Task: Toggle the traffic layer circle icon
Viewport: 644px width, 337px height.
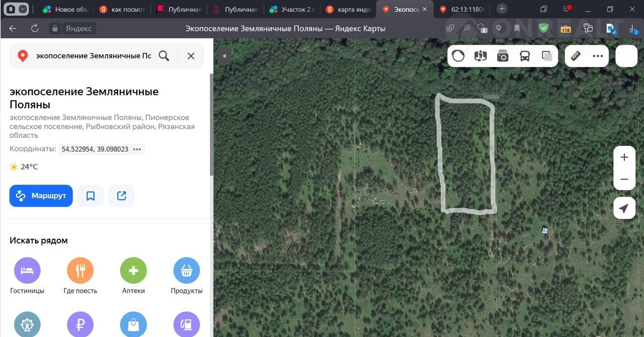Action: tap(458, 56)
